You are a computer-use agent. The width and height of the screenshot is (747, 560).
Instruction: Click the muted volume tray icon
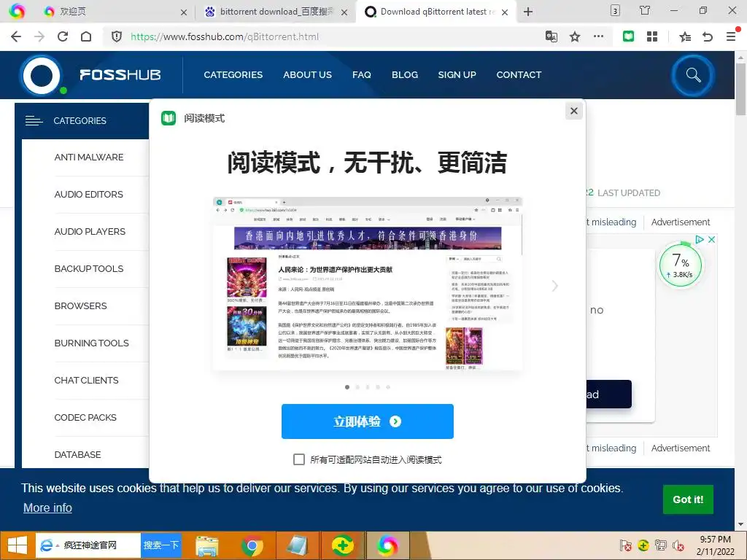678,545
